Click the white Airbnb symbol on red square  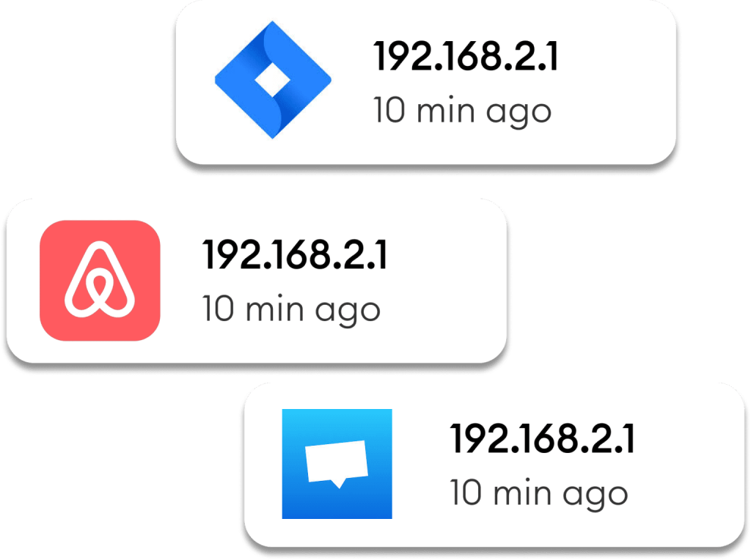click(x=100, y=279)
